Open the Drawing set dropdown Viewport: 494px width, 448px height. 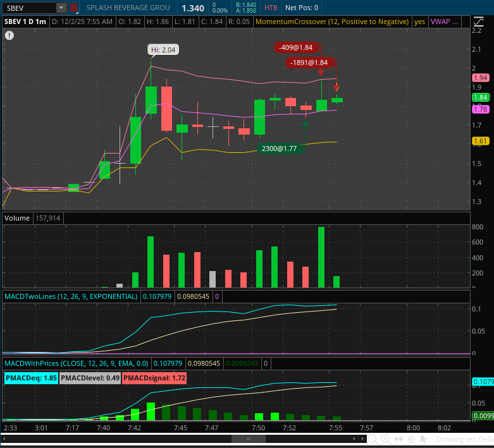click(465, 439)
